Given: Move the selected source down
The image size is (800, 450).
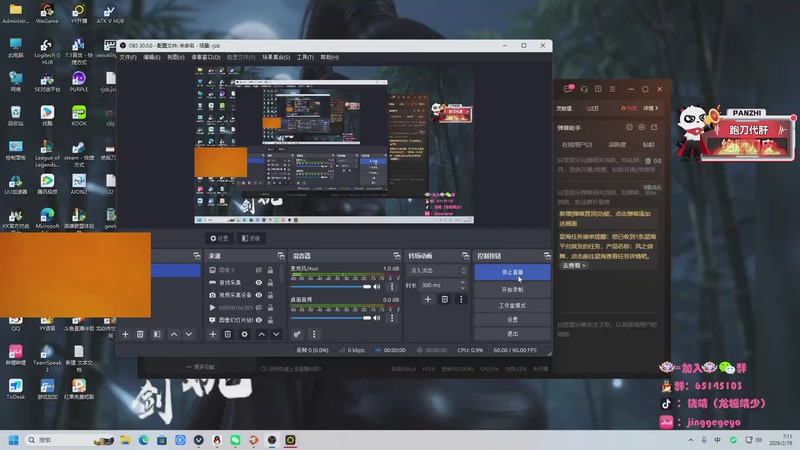Looking at the screenshot, I should [276, 334].
